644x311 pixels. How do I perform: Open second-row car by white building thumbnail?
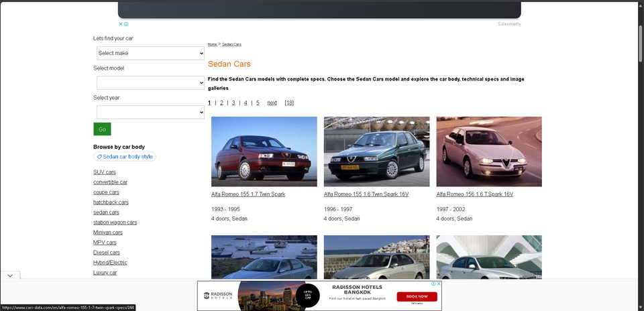tap(489, 257)
